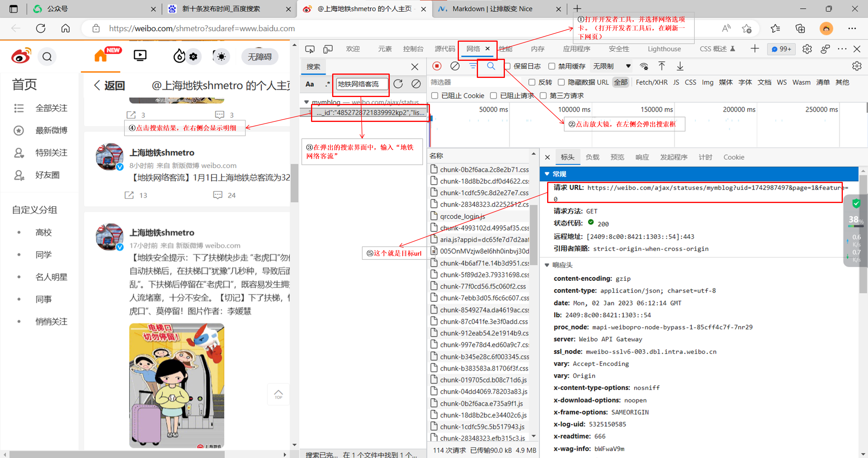Open Weibo search magnifier icon
868x458 pixels.
click(x=47, y=57)
